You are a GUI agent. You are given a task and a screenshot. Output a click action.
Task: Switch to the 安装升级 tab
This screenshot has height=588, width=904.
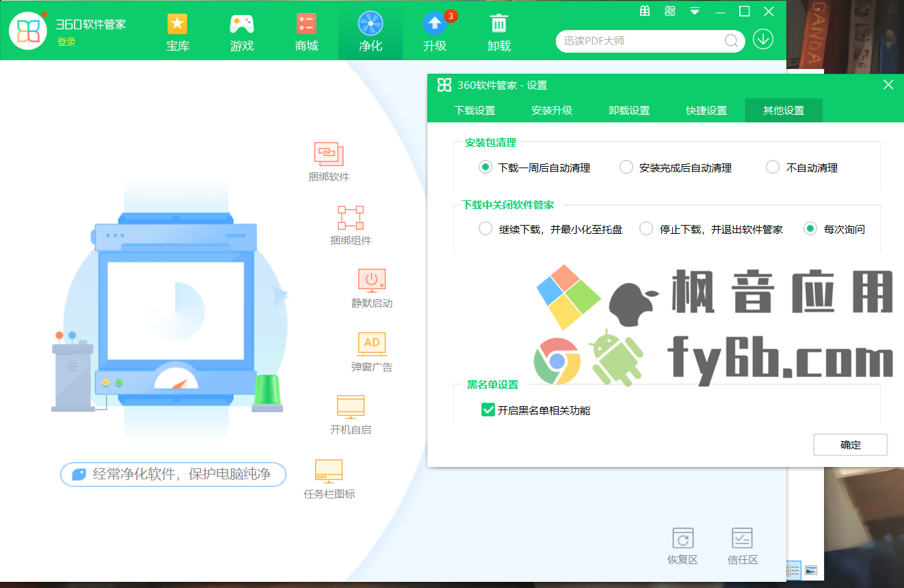[x=552, y=111]
